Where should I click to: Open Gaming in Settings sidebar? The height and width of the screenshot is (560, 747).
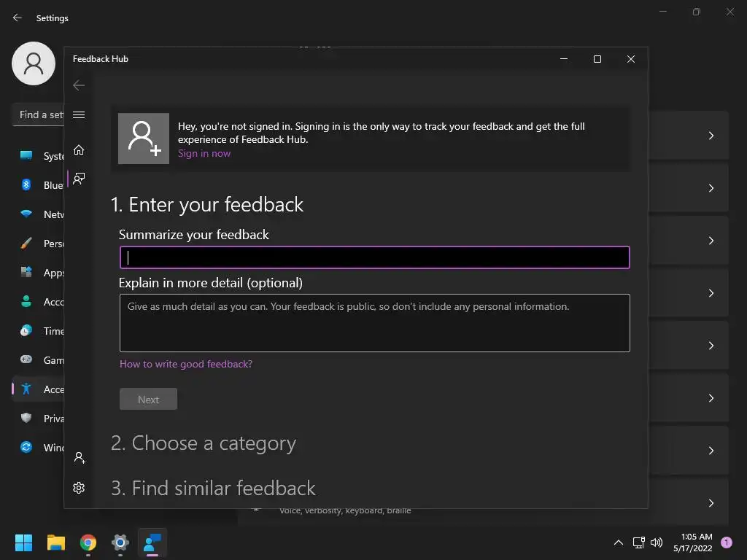pos(38,360)
